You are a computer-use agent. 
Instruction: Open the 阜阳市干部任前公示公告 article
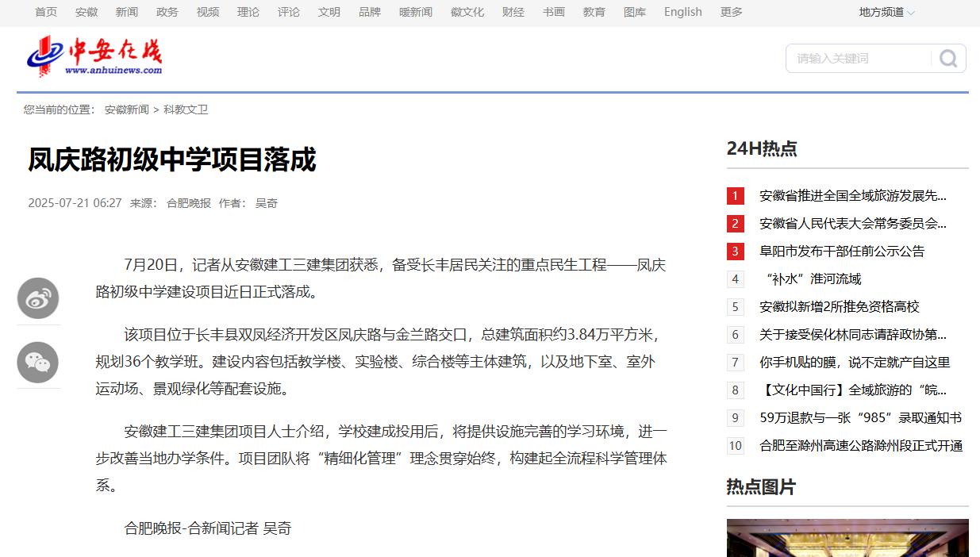pyautogui.click(x=837, y=251)
